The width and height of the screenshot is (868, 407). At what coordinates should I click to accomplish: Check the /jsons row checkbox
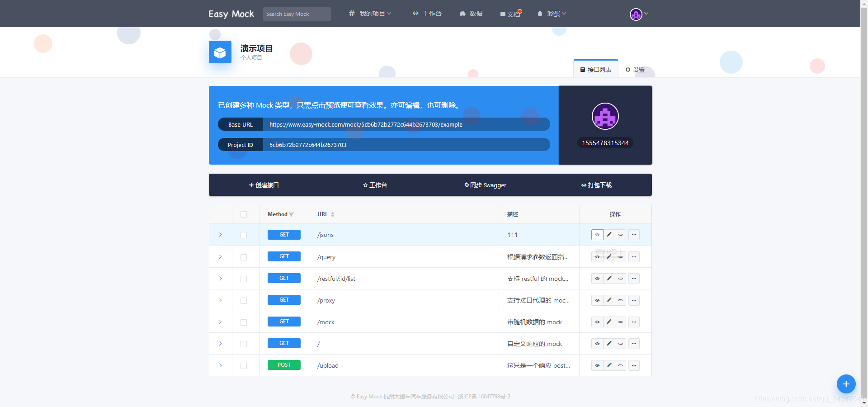[x=244, y=235]
